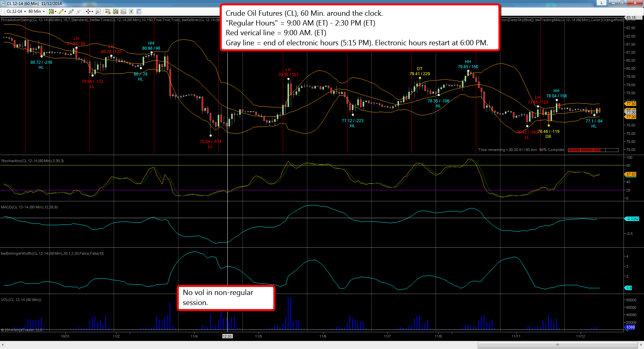Click the orange 77.00 price marker
644x349 pixels.
tap(631, 117)
